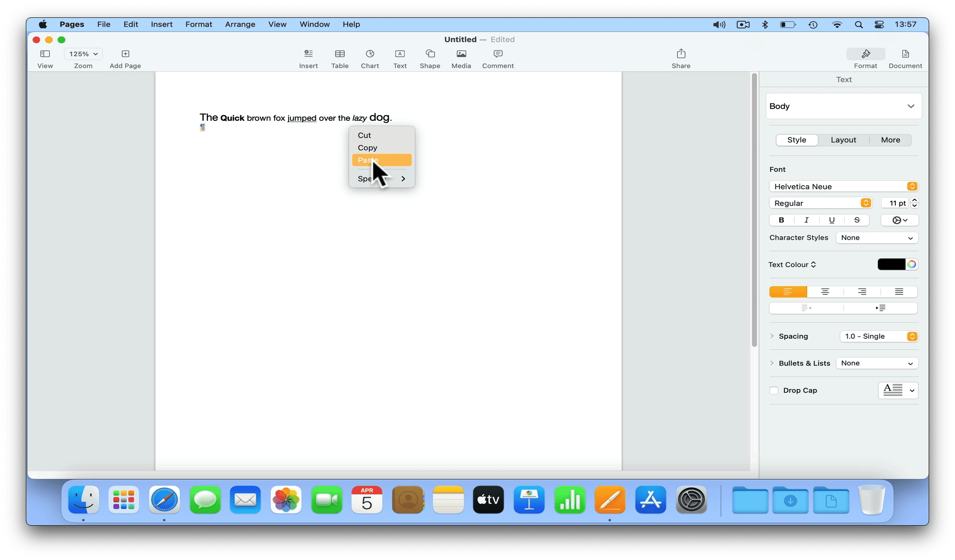Insert a Text box
The width and height of the screenshot is (955, 560).
(400, 58)
